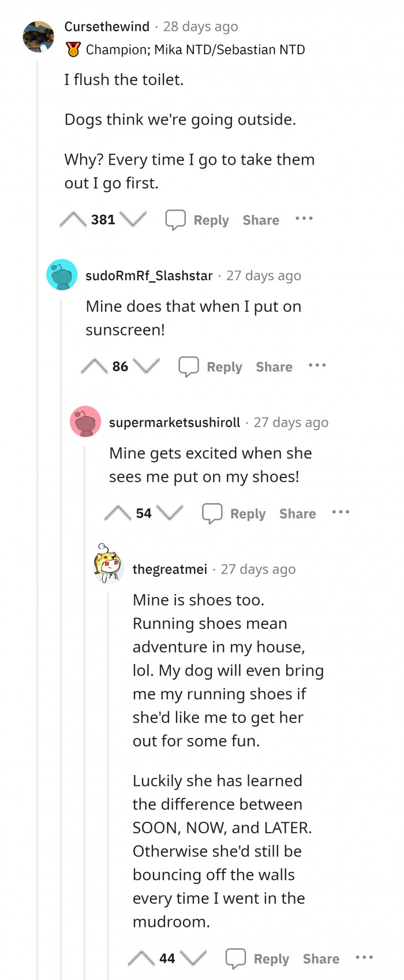
Task: Share supermarketsushiroll's comment
Action: [x=298, y=513]
